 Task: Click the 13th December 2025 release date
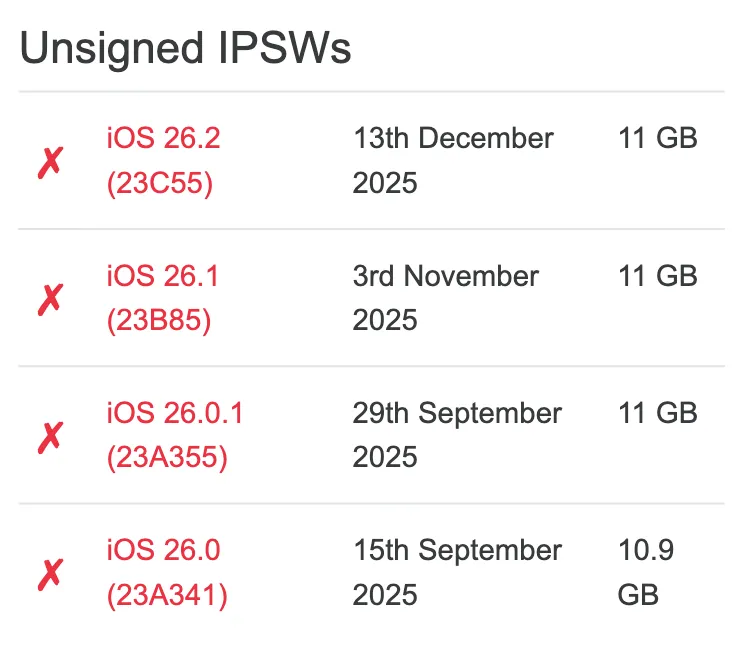coord(452,161)
